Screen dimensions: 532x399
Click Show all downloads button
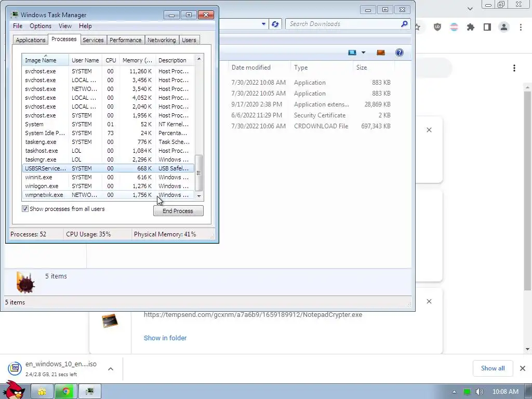tap(493, 368)
